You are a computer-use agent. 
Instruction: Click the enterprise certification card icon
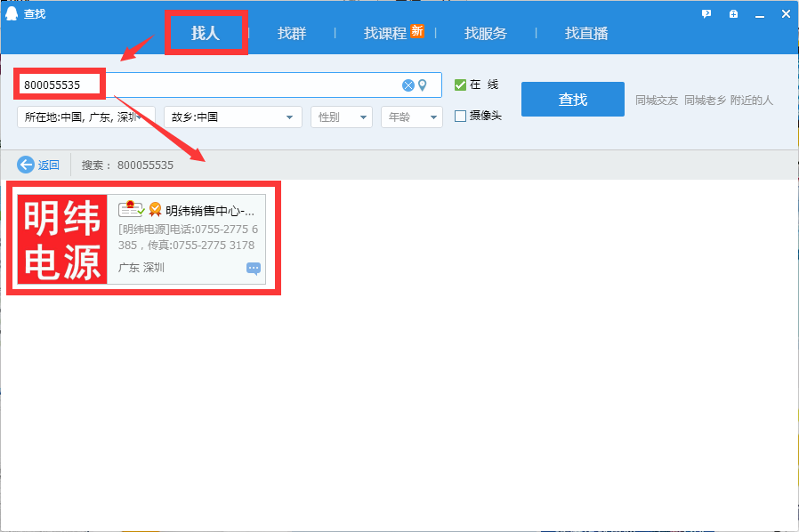131,210
